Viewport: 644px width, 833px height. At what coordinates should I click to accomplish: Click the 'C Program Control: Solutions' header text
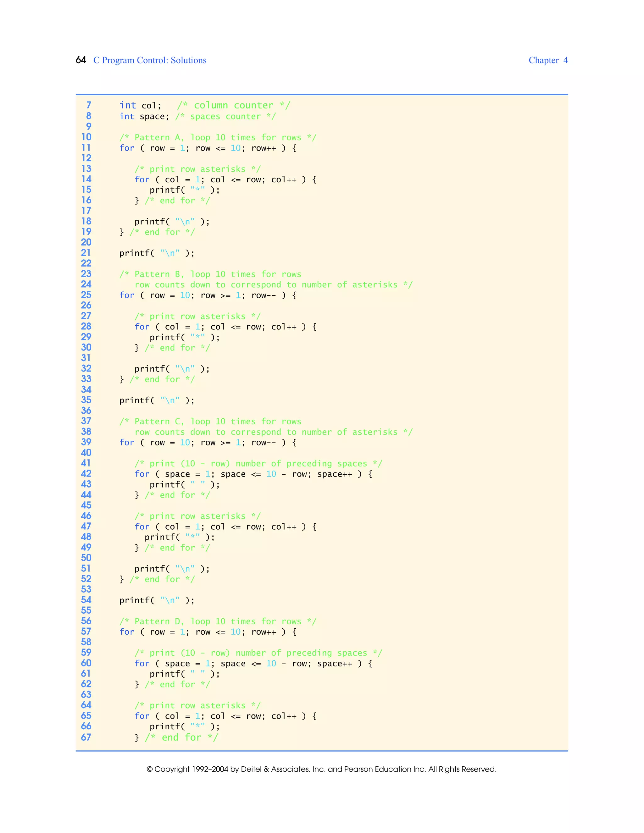point(150,60)
